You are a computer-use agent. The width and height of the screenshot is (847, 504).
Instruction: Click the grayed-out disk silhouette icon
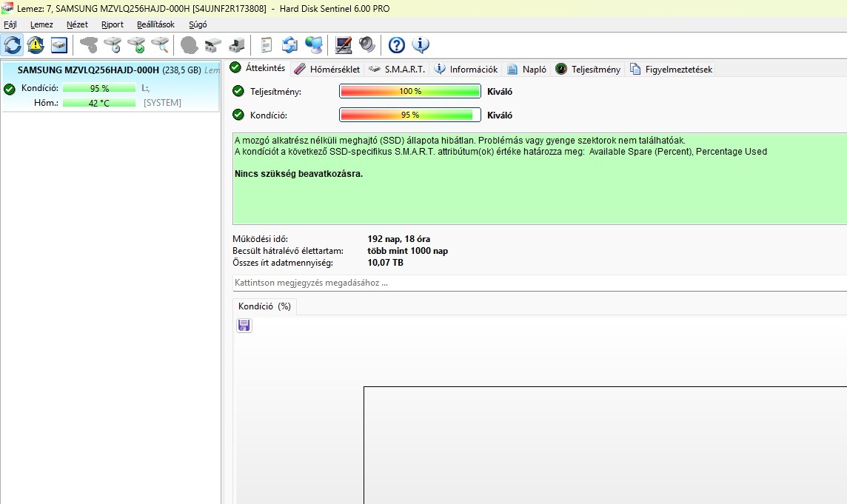point(89,45)
